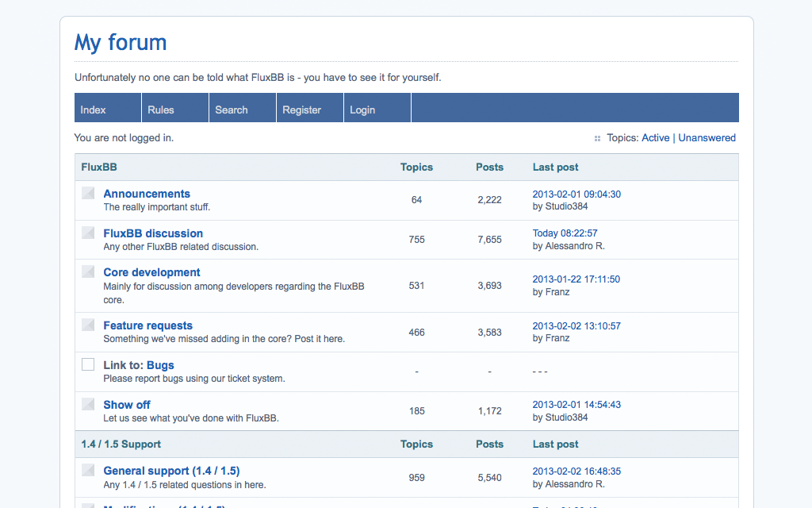Open the Index menu item
Image resolution: width=812 pixels, height=508 pixels.
(x=94, y=110)
